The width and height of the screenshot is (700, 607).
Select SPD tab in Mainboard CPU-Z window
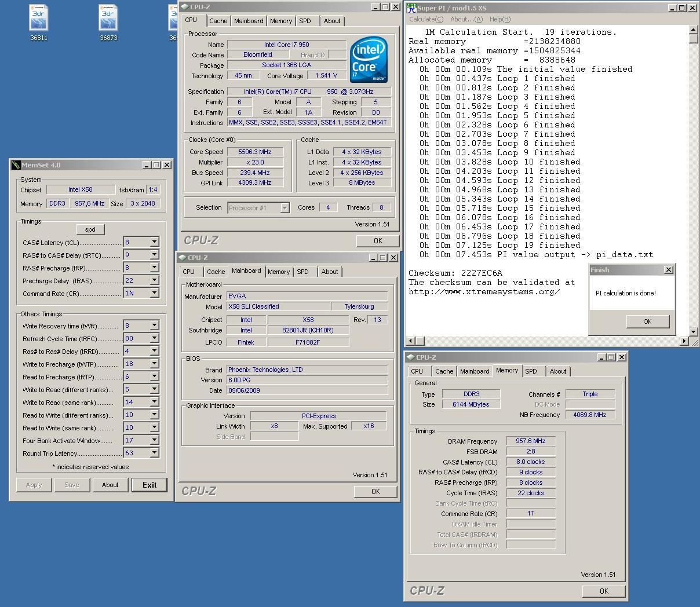pos(303,272)
